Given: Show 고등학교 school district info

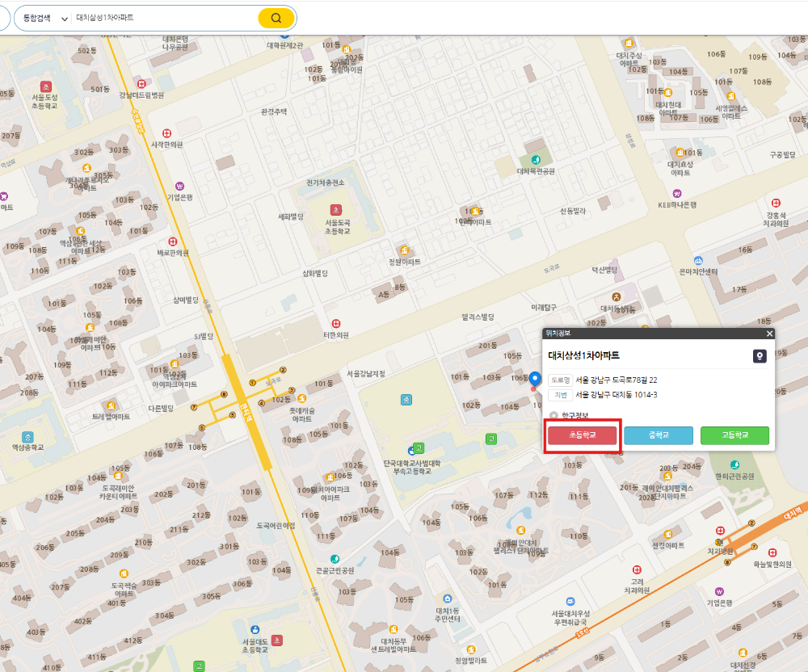Looking at the screenshot, I should [734, 435].
